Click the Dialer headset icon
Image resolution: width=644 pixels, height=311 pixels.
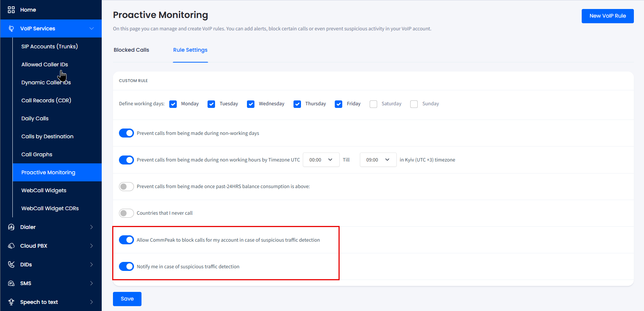tap(11, 227)
